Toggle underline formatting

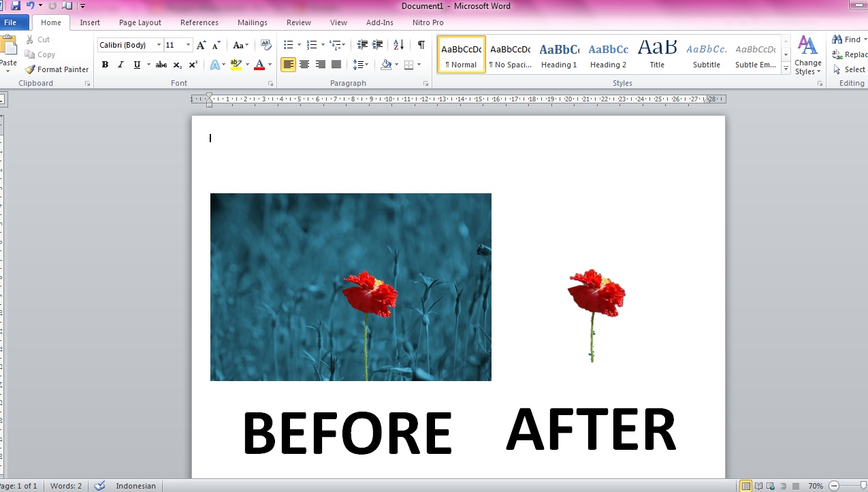point(137,65)
